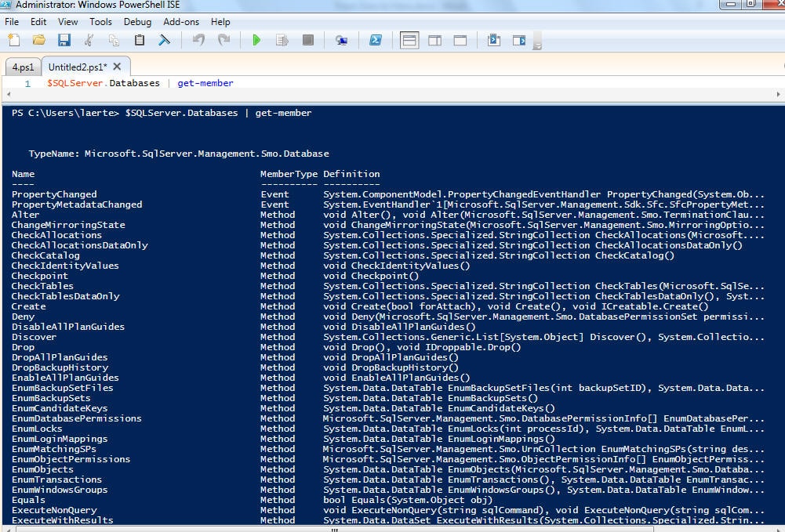Image resolution: width=785 pixels, height=532 pixels.
Task: Click the Checkpoint method name
Action: pyautogui.click(x=39, y=276)
